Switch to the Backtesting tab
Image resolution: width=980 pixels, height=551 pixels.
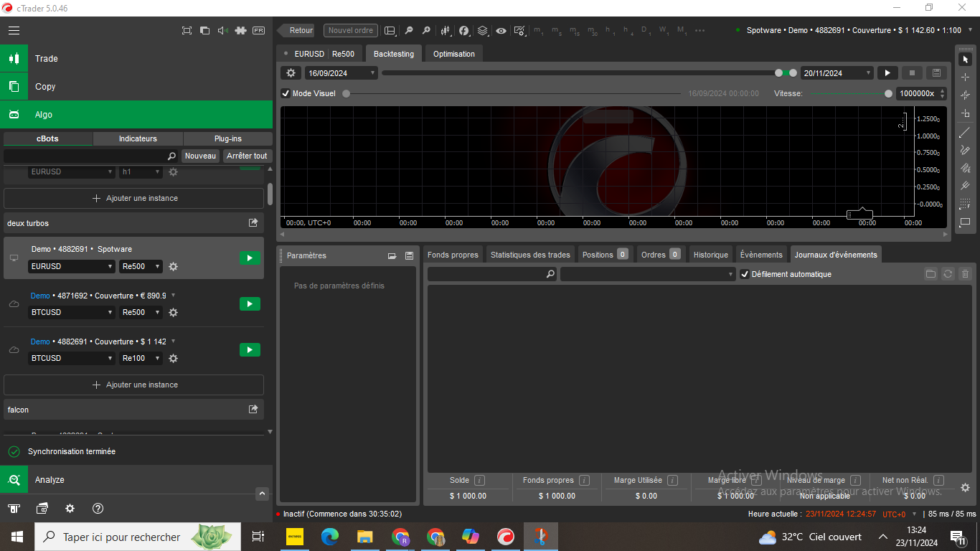click(394, 54)
